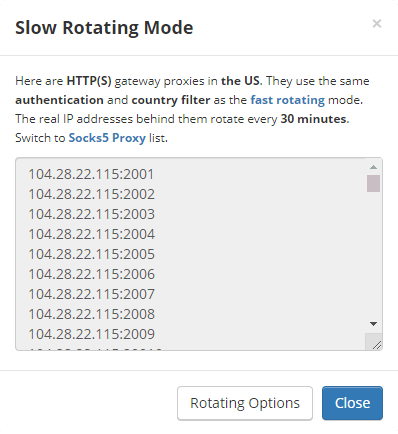This screenshot has height=434, width=398.
Task: Select proxy line 104.28.22.115:2001
Action: 91,174
